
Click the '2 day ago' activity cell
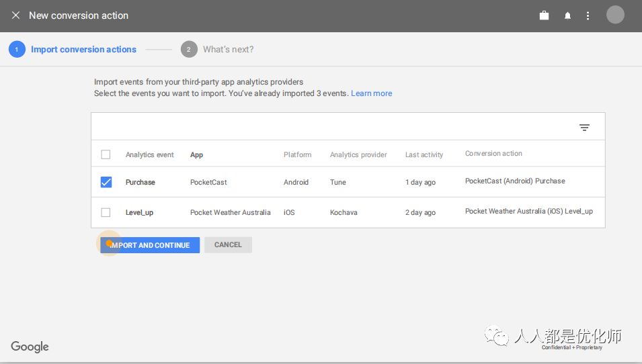[420, 212]
